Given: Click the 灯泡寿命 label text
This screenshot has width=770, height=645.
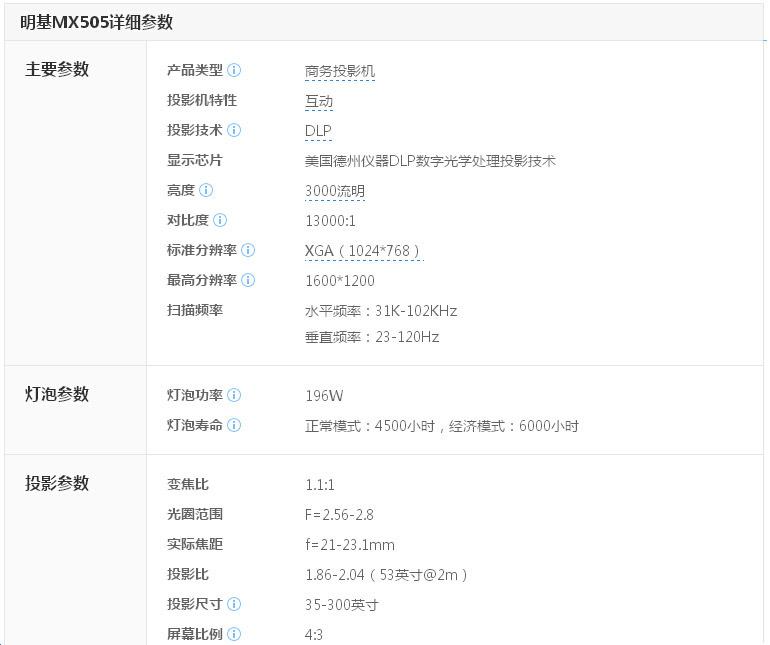Looking at the screenshot, I should coord(195,425).
